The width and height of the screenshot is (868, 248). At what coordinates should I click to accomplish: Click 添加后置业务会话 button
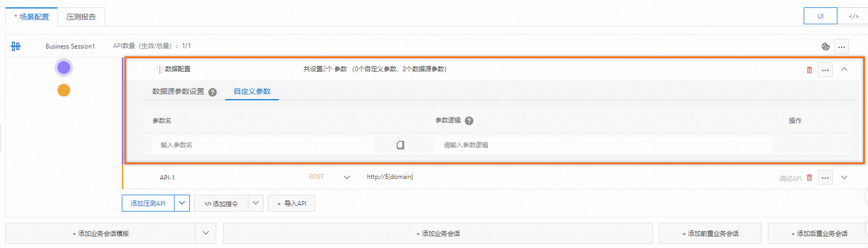coord(818,233)
